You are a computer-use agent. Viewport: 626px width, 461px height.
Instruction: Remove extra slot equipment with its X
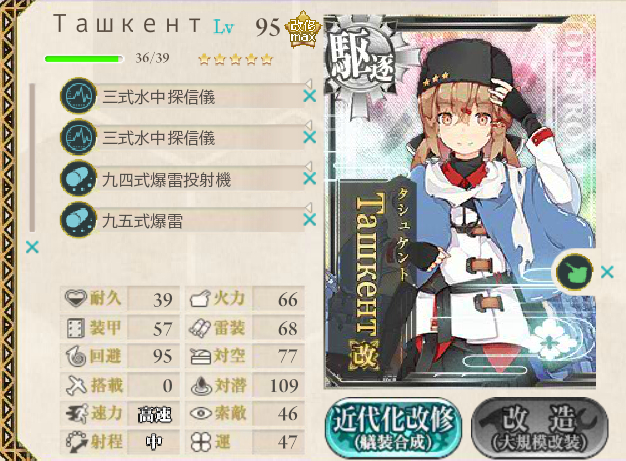607,273
